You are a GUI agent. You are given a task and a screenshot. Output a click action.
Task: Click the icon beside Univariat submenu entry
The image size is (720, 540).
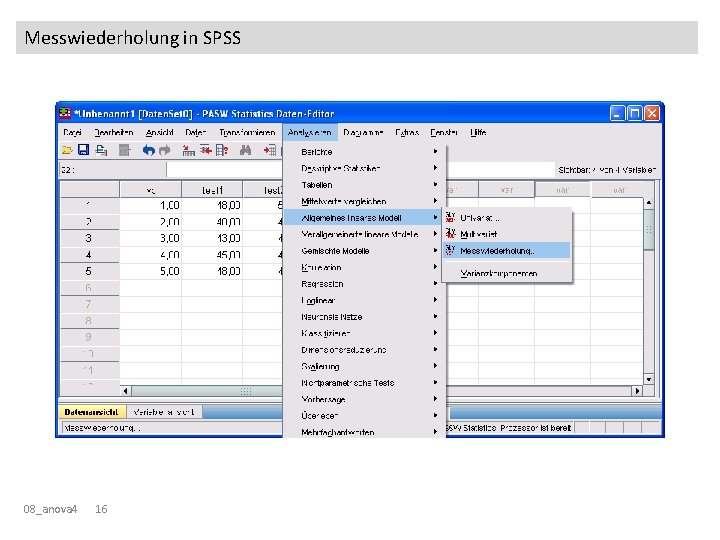[x=450, y=218]
